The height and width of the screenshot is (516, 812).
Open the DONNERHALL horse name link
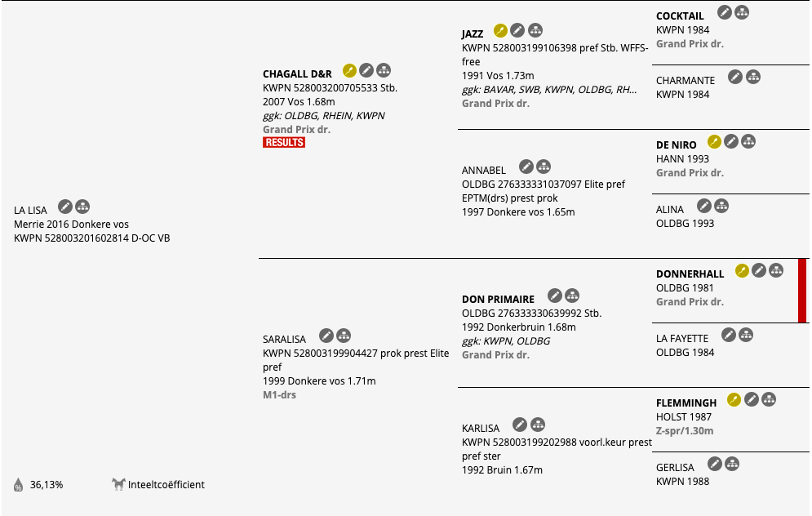(x=690, y=274)
